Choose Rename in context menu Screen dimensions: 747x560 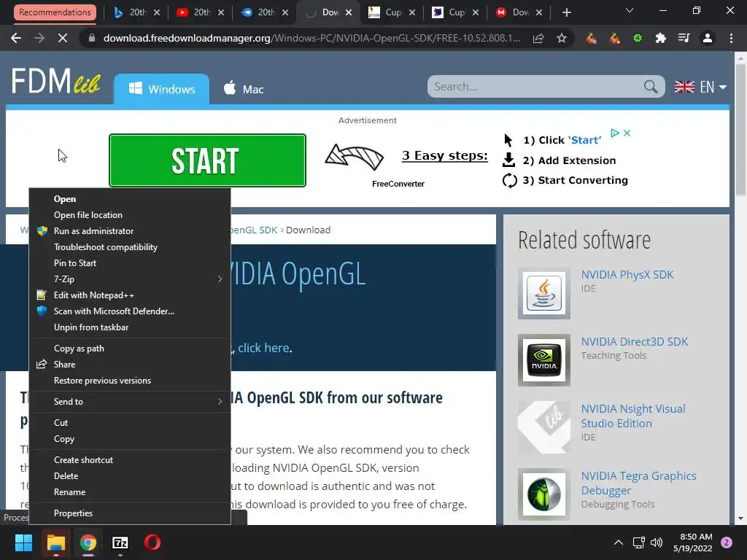click(130, 492)
